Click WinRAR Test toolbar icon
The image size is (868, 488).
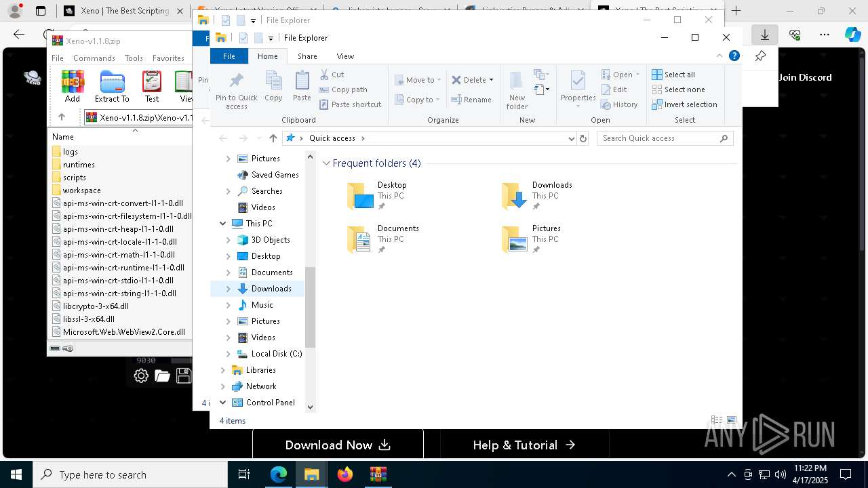[x=152, y=87]
